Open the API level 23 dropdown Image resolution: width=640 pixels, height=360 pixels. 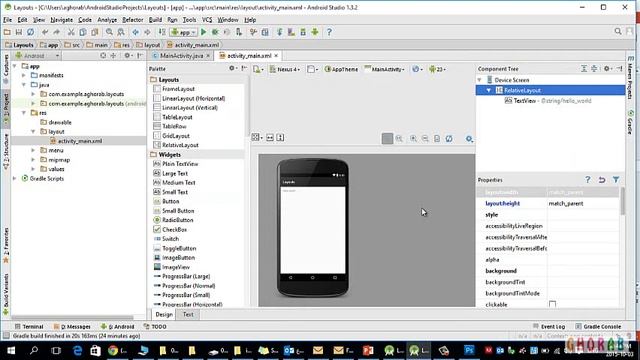437,69
